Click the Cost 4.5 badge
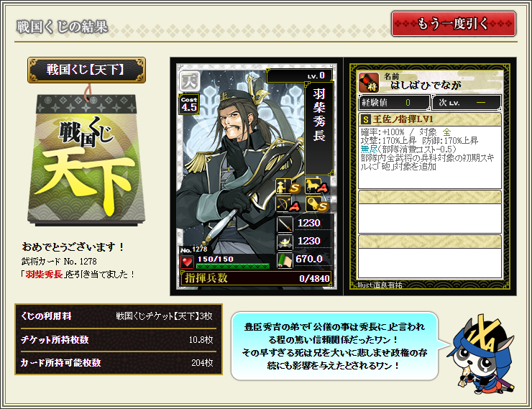The height and width of the screenshot is (409, 532). [x=188, y=104]
